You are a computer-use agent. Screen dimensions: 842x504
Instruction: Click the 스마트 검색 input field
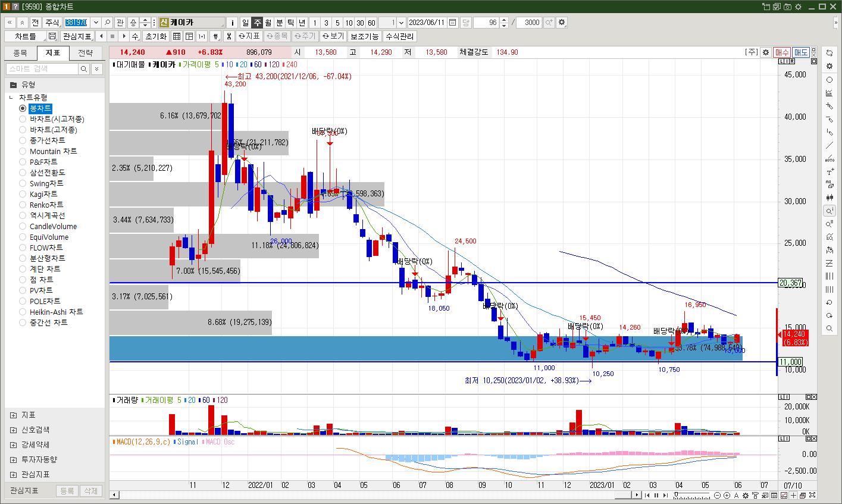pyautogui.click(x=42, y=69)
